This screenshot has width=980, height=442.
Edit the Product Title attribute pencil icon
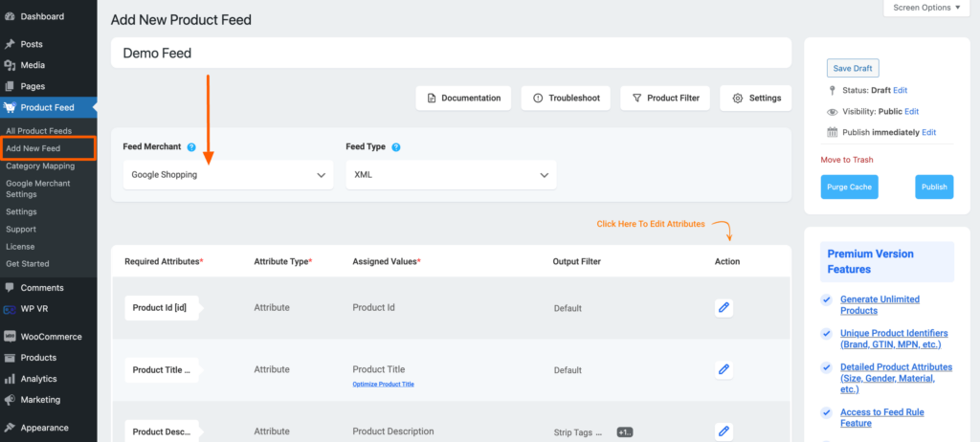(724, 369)
